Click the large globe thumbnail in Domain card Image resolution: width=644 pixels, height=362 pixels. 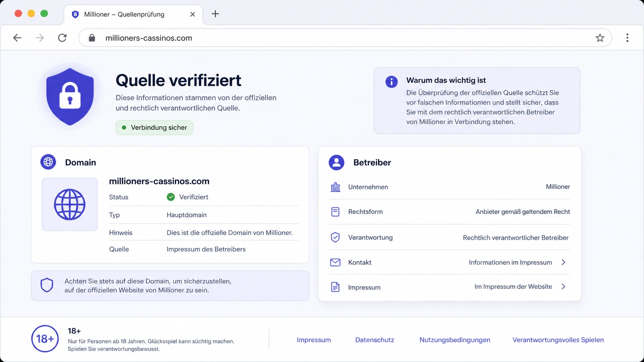[70, 204]
